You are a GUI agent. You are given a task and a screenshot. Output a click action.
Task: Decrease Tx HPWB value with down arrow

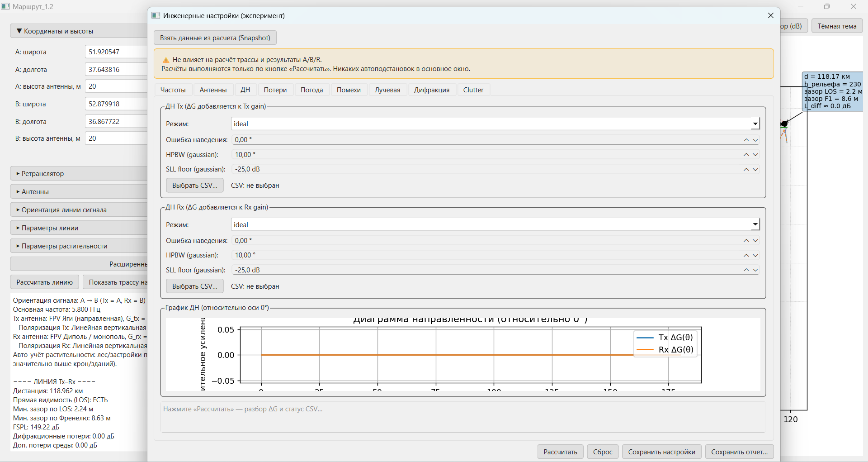tap(755, 155)
